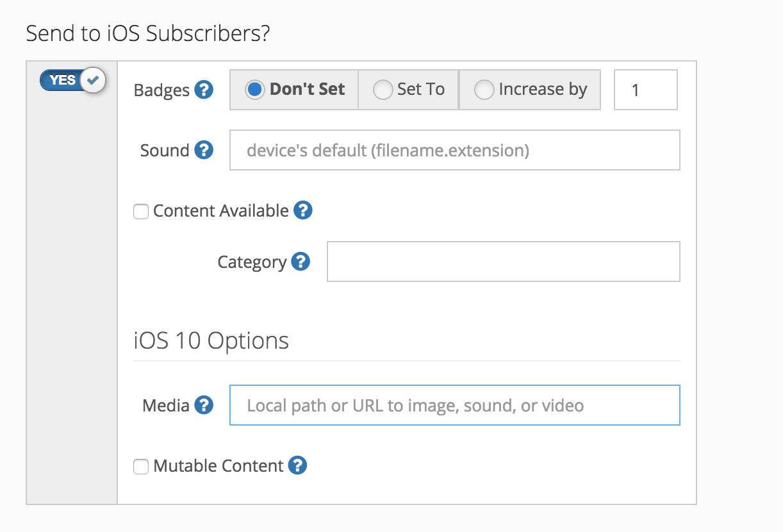Open the Badges help tooltip icon
The width and height of the screenshot is (783, 532).
tap(204, 90)
